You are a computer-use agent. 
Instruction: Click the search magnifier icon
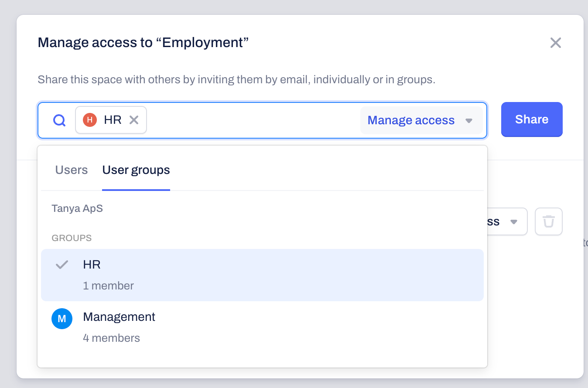(x=59, y=120)
